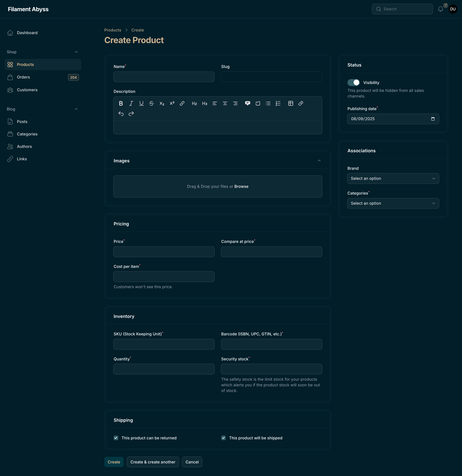Uncheck 'This product will be shipped'
Screen dimensions: 462x476
(x=223, y=438)
